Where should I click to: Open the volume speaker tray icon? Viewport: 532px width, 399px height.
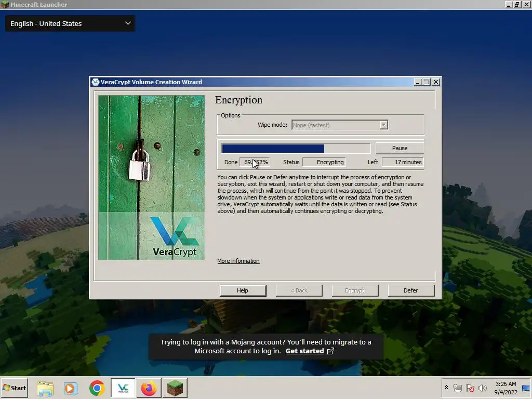[482, 388]
